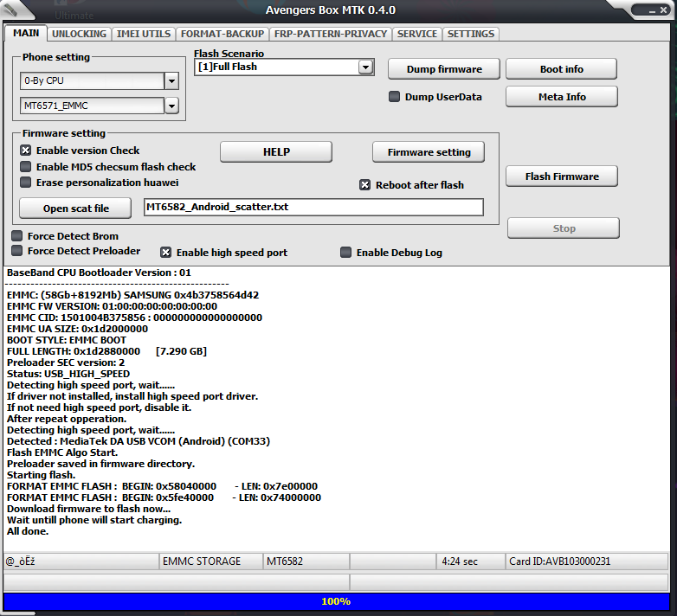Click the scatter file path field
Image resolution: width=677 pixels, height=616 pixels.
pos(313,207)
